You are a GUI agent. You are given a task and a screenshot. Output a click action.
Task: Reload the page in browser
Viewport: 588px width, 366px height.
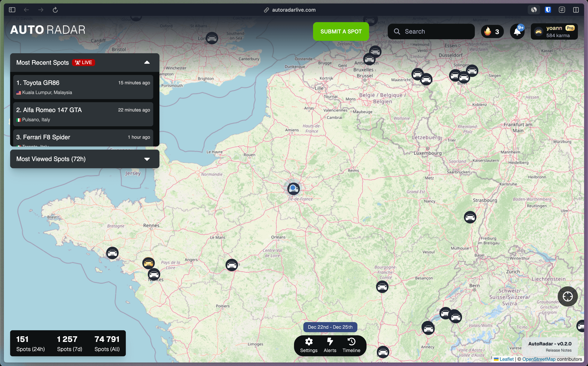click(55, 10)
